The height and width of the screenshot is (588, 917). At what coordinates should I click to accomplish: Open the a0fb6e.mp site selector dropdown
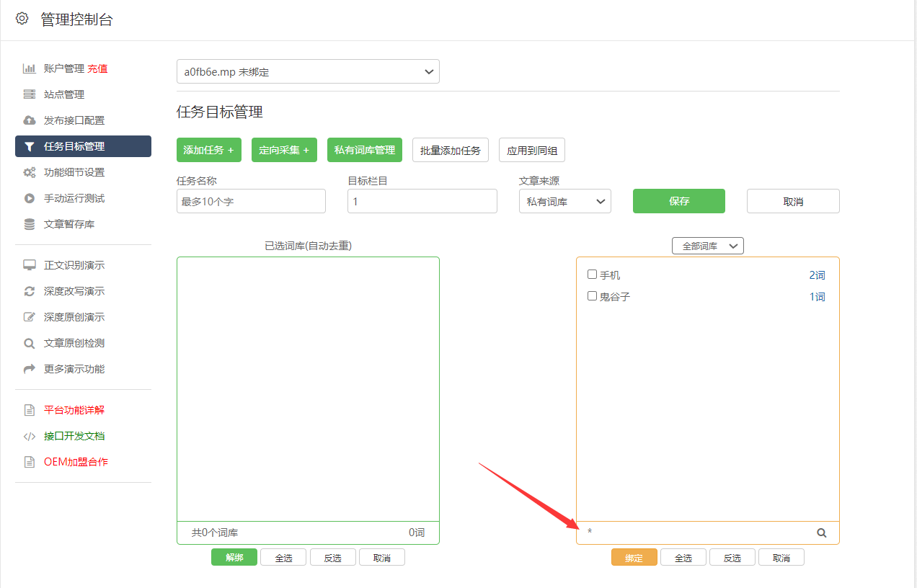pyautogui.click(x=308, y=71)
